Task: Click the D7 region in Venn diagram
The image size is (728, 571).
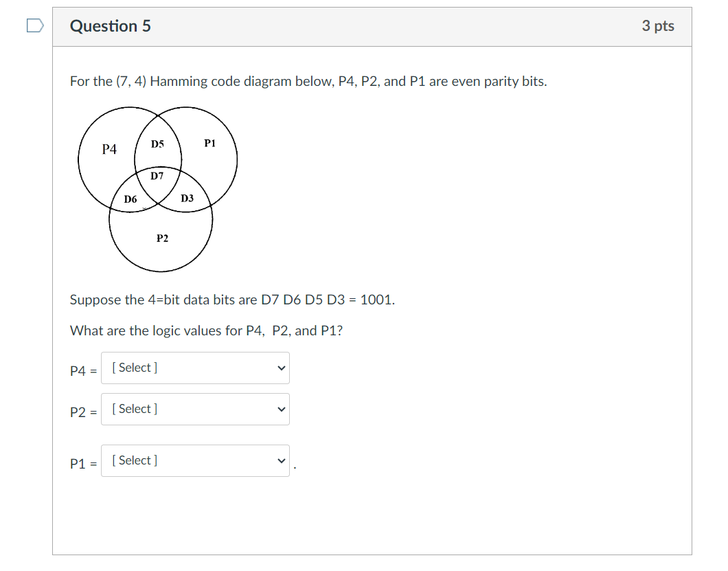Action: coord(157,176)
